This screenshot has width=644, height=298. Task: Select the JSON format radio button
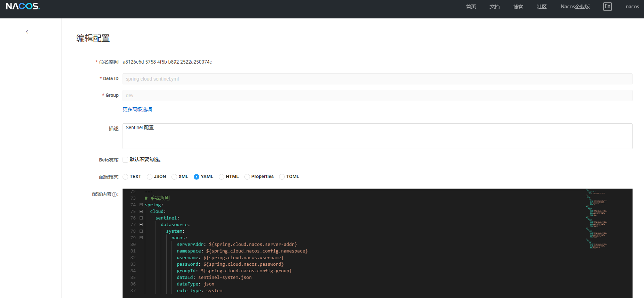click(x=150, y=177)
